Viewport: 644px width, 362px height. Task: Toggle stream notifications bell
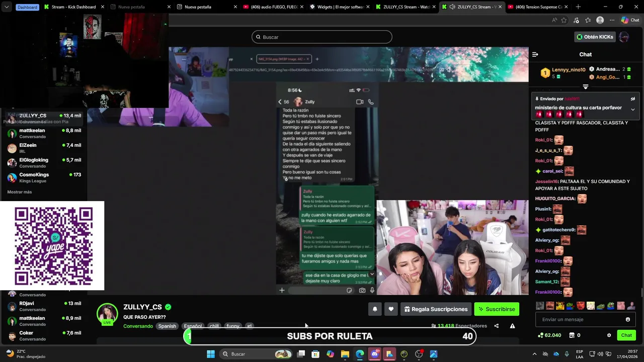(375, 309)
